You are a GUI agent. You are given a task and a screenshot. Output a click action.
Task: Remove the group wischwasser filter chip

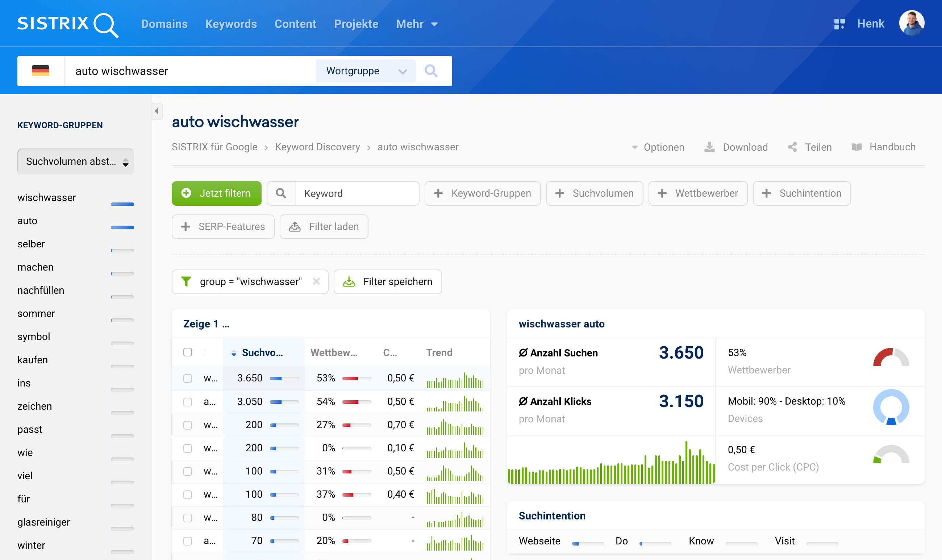[x=316, y=281]
